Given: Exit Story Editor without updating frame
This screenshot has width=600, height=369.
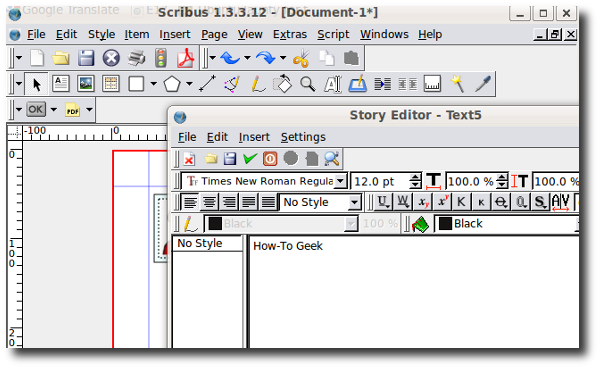Looking at the screenshot, I should pyautogui.click(x=270, y=158).
